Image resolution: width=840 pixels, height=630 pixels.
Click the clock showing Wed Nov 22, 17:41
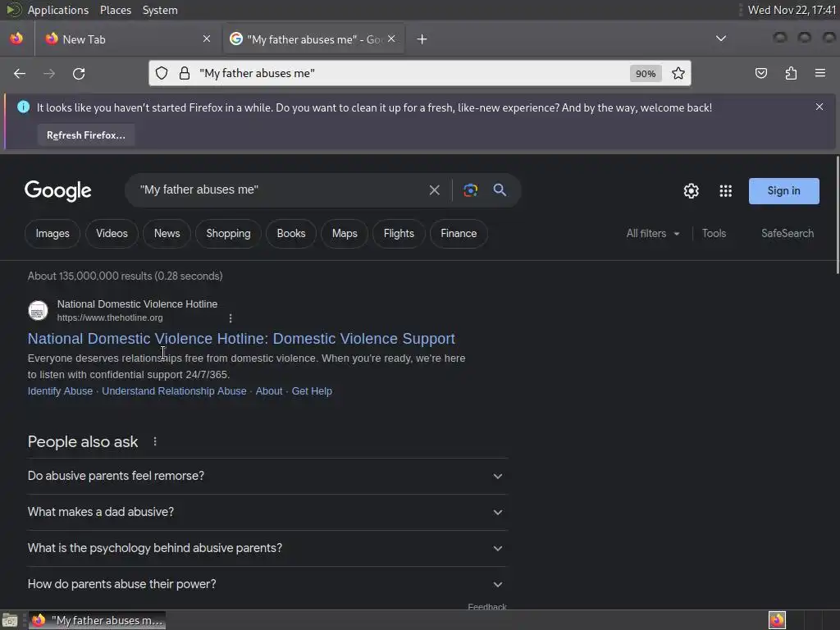[x=792, y=10]
